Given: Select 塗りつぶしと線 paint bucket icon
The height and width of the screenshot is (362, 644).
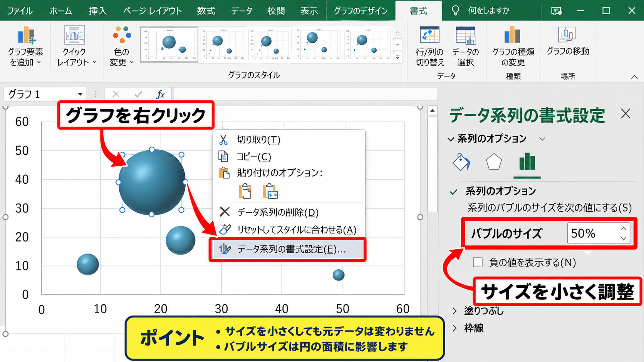Looking at the screenshot, I should tap(461, 162).
